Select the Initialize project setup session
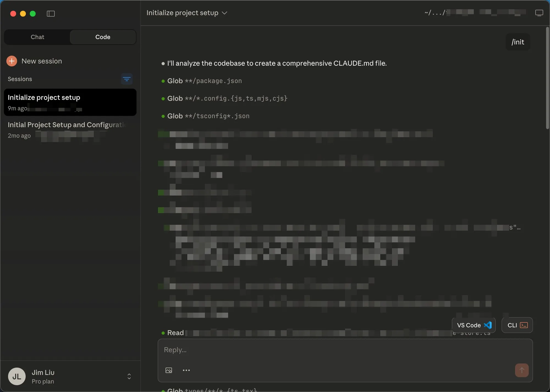 [70, 102]
